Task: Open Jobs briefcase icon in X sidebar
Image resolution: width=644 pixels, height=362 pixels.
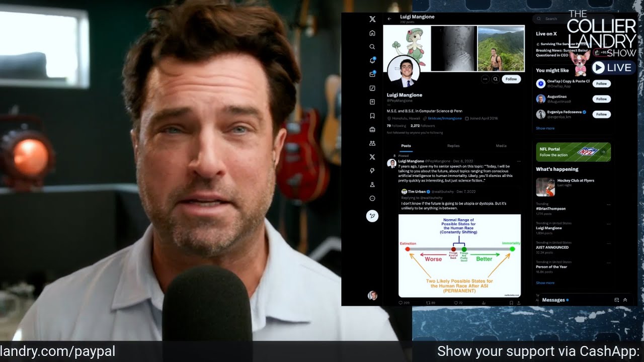Action: [x=372, y=130]
